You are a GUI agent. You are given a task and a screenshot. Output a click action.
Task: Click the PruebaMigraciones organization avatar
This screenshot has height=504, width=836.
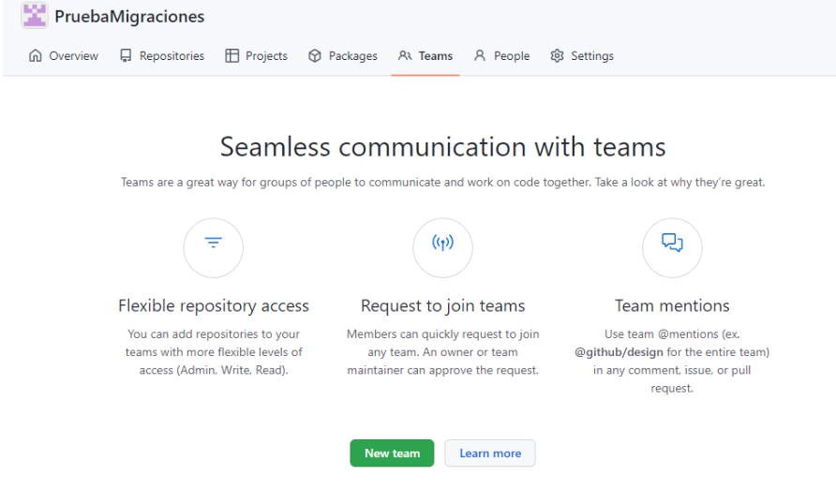35,15
